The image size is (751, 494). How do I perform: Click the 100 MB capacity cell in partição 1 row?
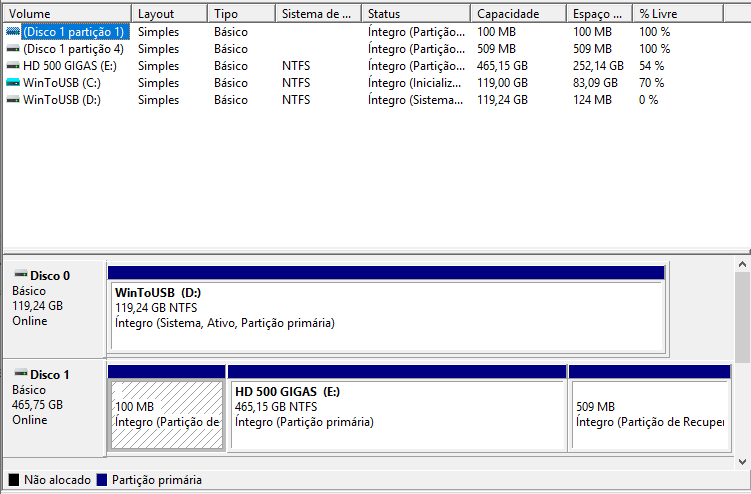pyautogui.click(x=496, y=32)
